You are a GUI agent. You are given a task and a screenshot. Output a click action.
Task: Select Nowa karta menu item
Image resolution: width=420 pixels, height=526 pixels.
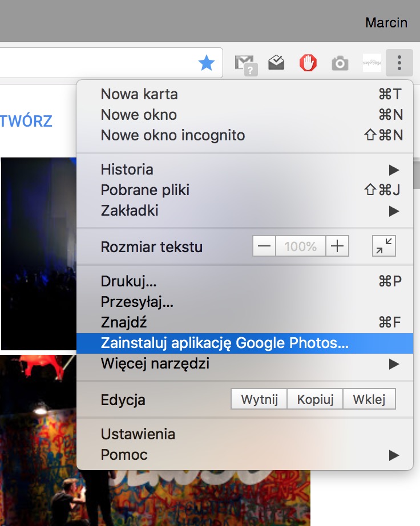(x=245, y=94)
